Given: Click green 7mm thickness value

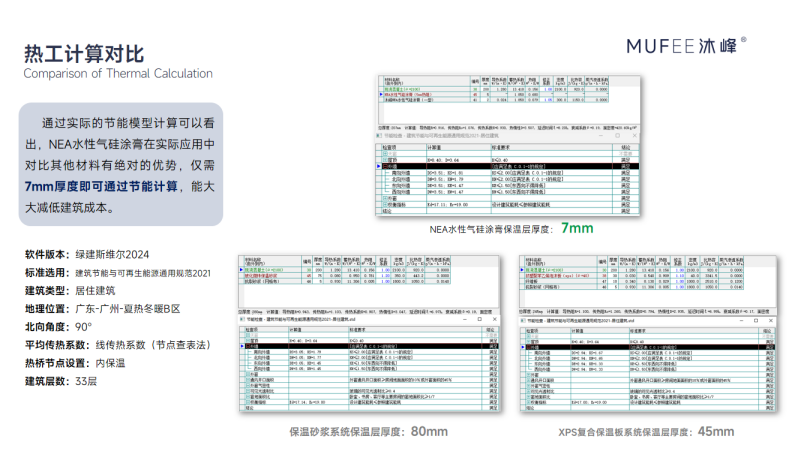Looking at the screenshot, I should point(577,228).
